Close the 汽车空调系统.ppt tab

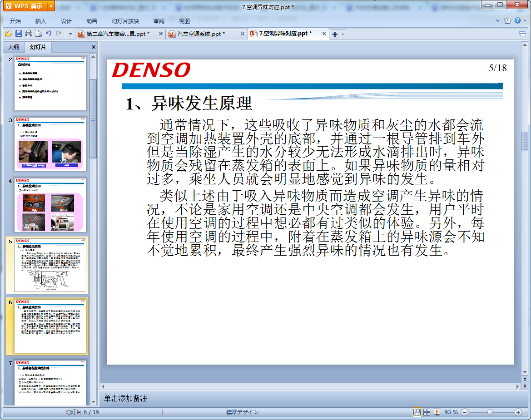pos(243,34)
